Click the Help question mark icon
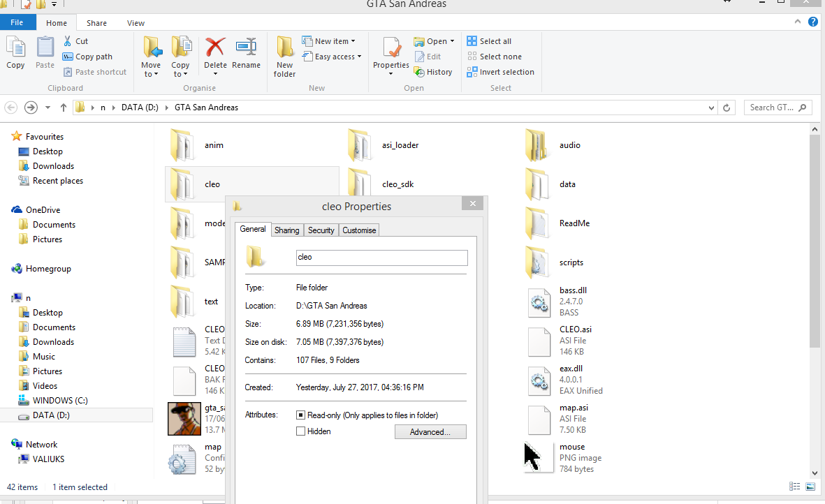Image resolution: width=825 pixels, height=504 pixels. tap(813, 22)
